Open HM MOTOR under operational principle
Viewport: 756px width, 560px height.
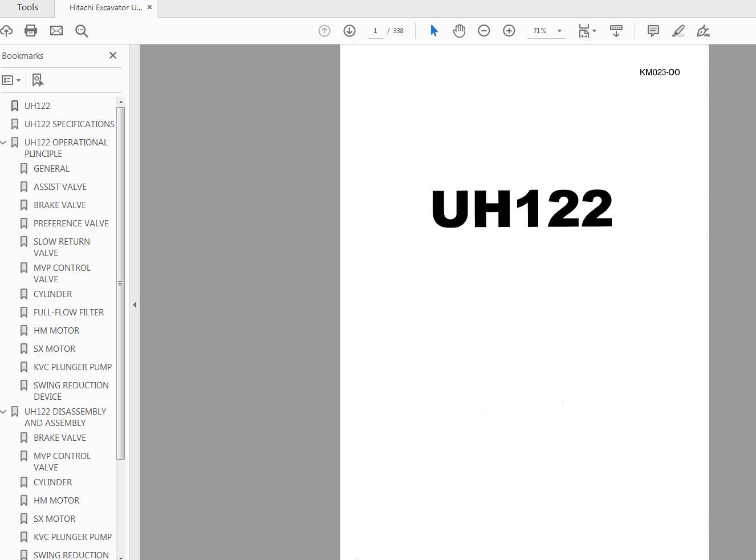[56, 331]
